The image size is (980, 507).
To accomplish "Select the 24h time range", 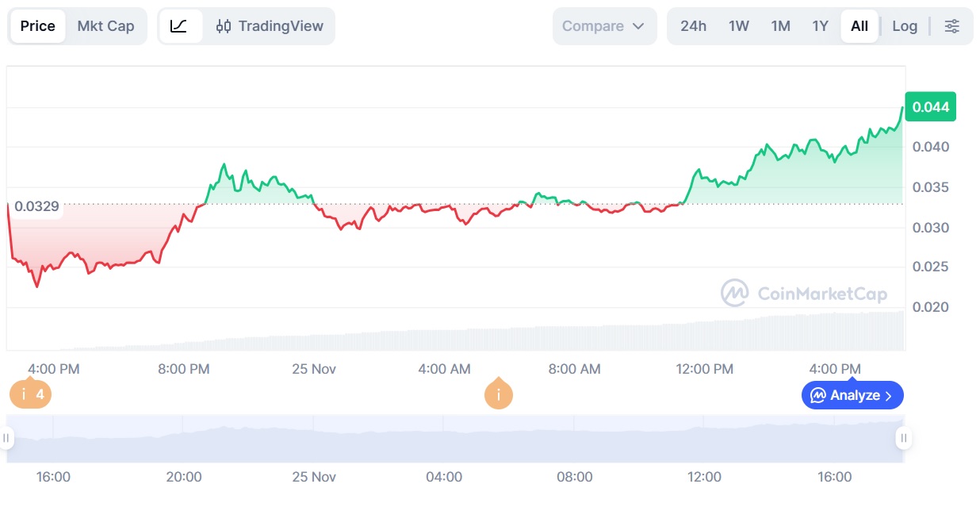I will (693, 26).
